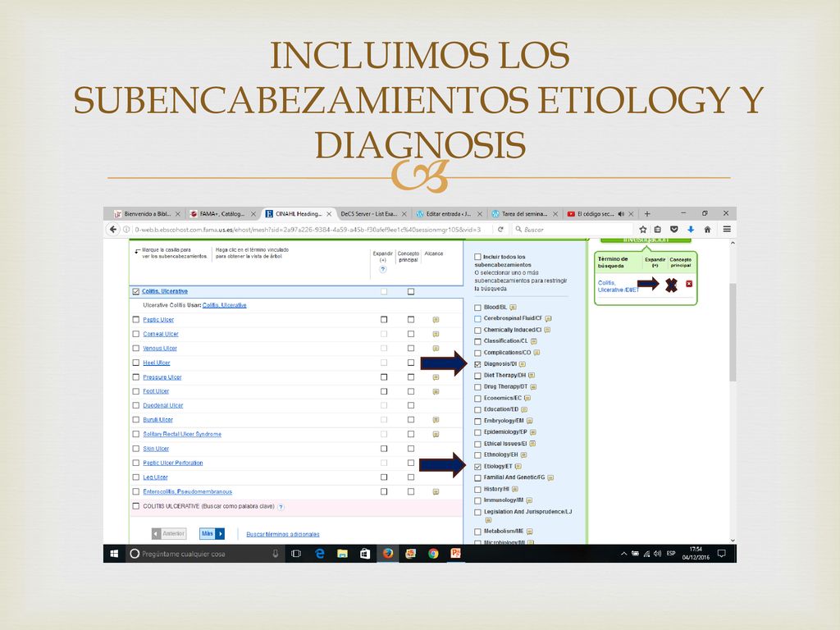Open Windows Start menu
Viewport: 840px width, 630px height.
tap(114, 554)
